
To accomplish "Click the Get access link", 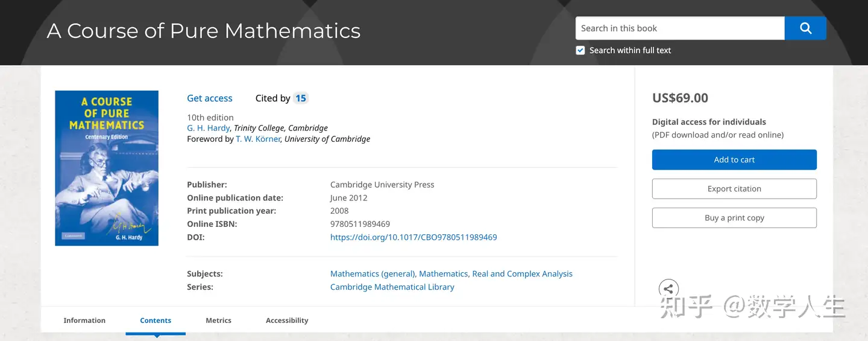I will (x=210, y=98).
